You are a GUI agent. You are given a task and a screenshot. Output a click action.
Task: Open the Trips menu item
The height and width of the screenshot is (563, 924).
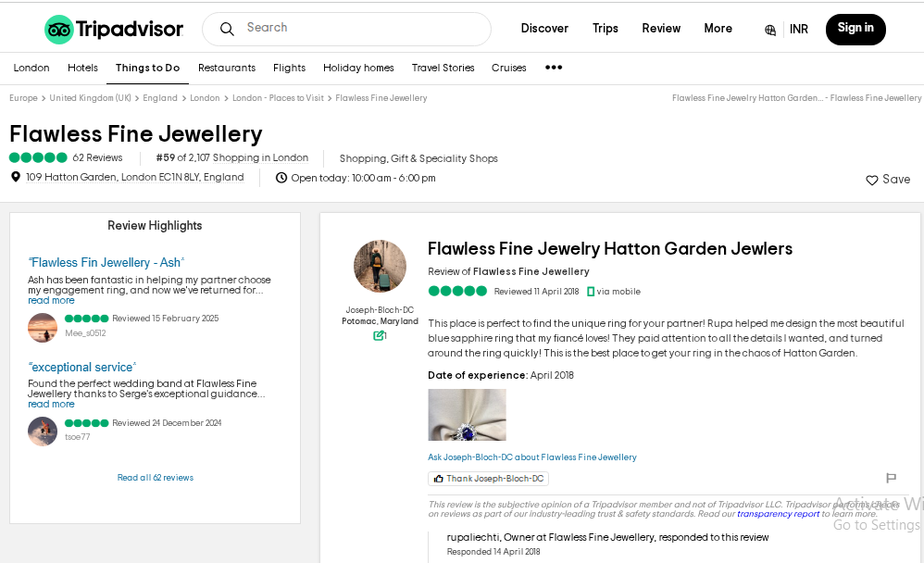606,29
